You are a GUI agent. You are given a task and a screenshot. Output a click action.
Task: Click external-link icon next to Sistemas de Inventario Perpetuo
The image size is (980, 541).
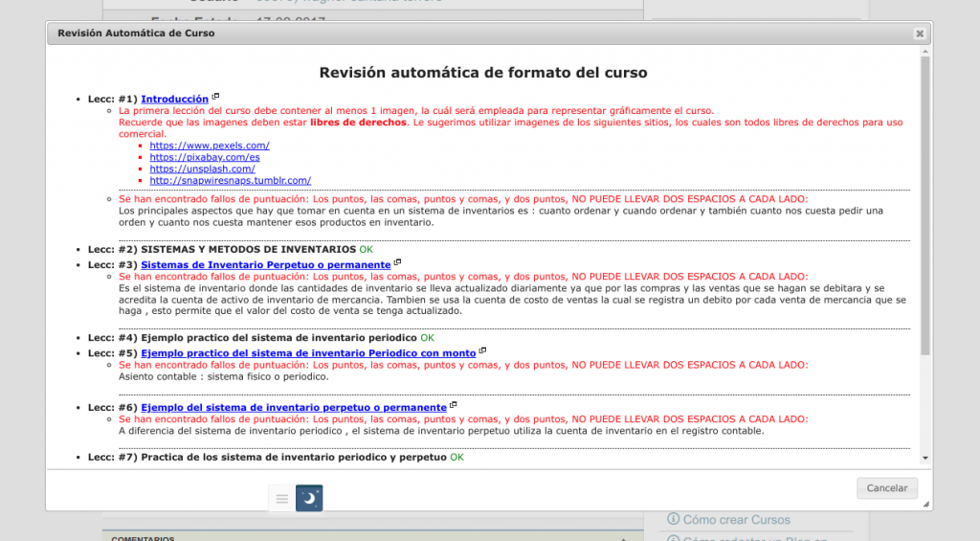(x=397, y=262)
